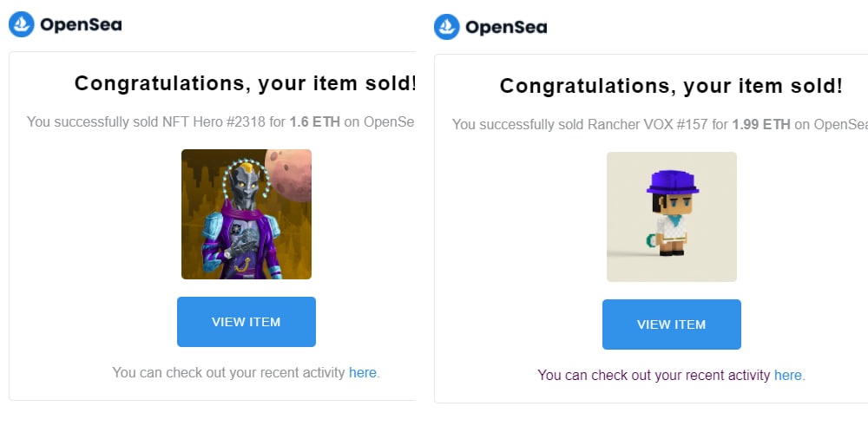Open the NFT Hero #2318 artwork thumbnail
The height and width of the screenshot is (426, 868).
pyautogui.click(x=247, y=214)
